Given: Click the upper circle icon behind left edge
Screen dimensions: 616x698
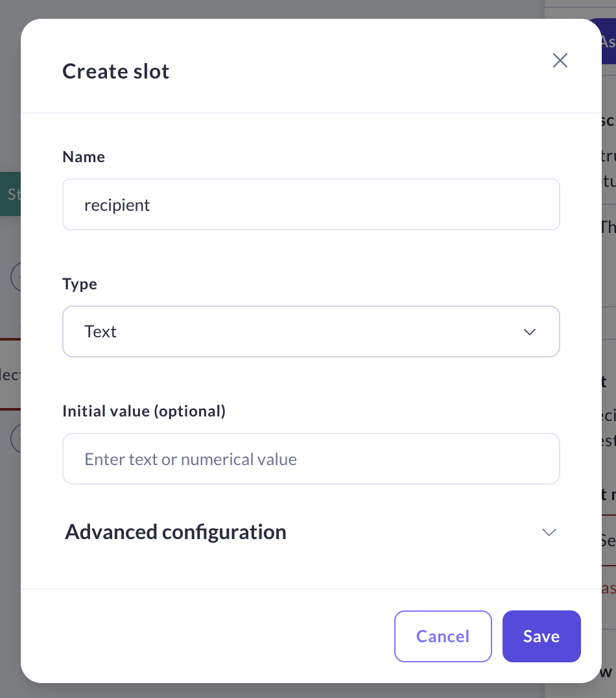Looking at the screenshot, I should [x=16, y=276].
